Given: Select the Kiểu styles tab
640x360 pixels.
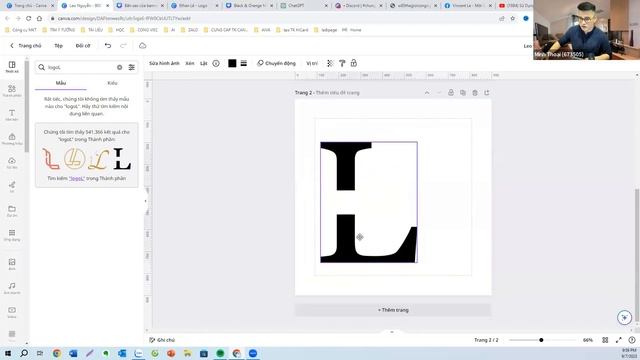Looking at the screenshot, I should [x=112, y=83].
